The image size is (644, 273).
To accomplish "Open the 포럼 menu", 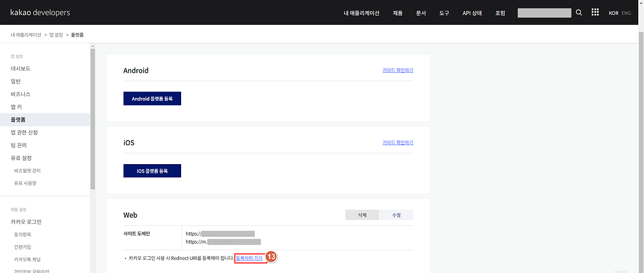I will [x=500, y=13].
